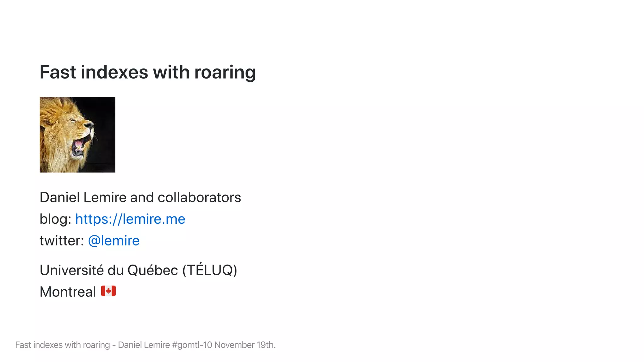The image size is (644, 362).
Task: Select the name "Daniel Lemire" in the author line
Action: click(x=83, y=197)
